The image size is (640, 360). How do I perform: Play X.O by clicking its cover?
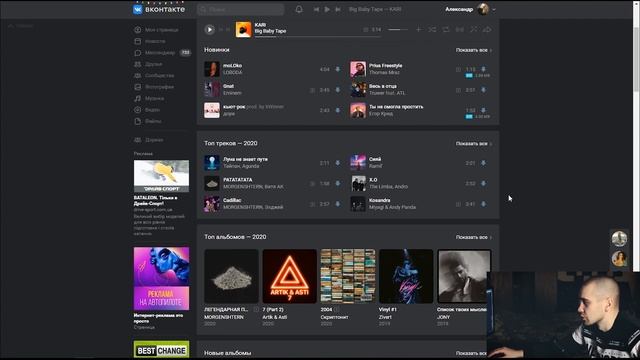coord(358,183)
